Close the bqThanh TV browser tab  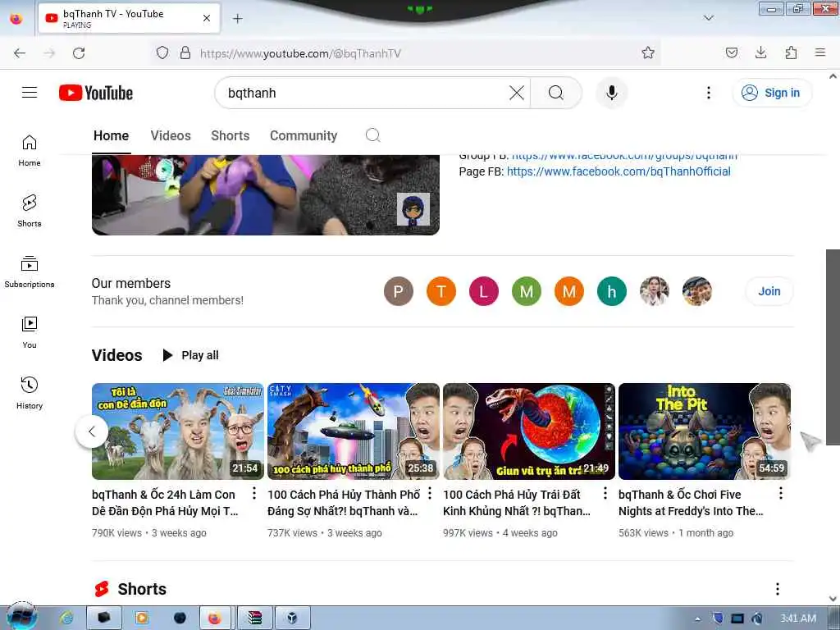(x=206, y=18)
